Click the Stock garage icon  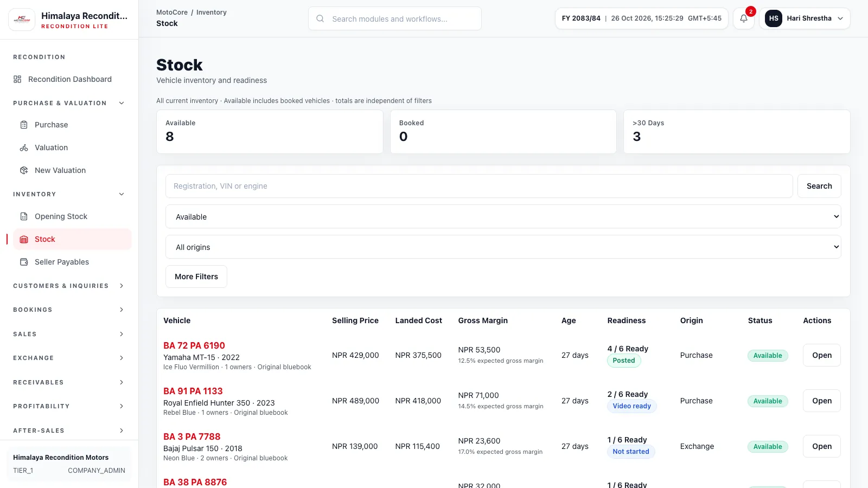(24, 239)
